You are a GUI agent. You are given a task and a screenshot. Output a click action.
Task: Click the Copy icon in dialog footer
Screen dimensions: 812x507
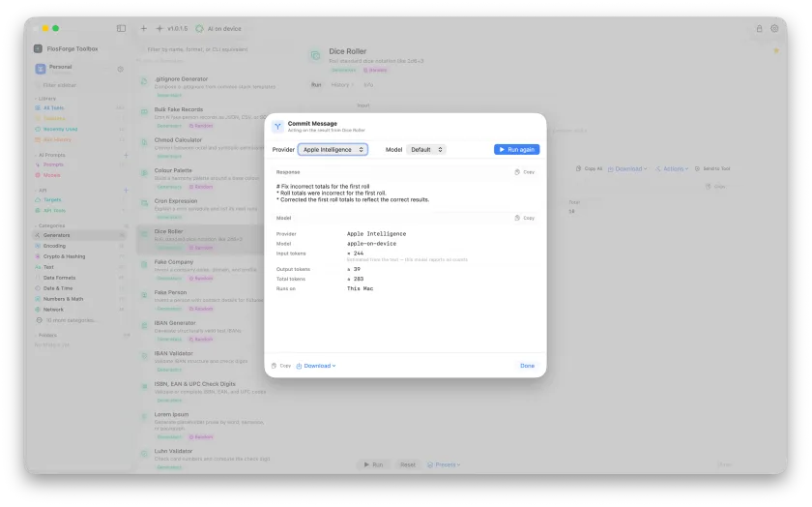[x=281, y=366]
